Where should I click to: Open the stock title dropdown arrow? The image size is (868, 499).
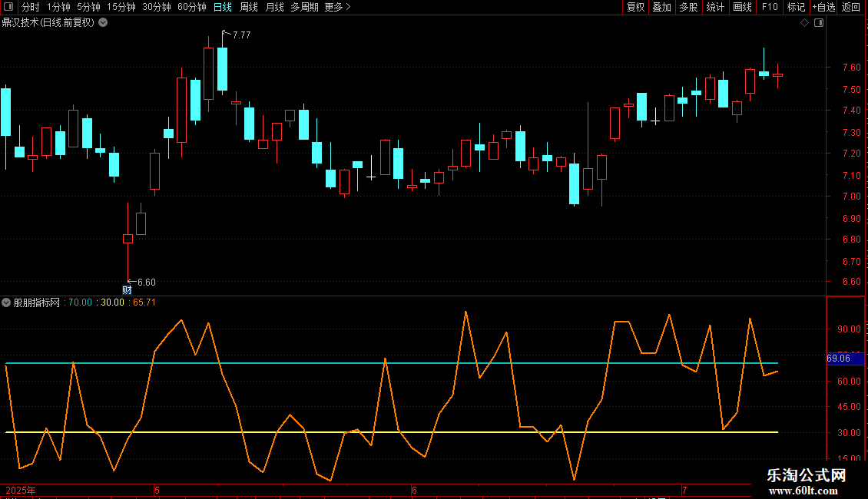click(103, 23)
